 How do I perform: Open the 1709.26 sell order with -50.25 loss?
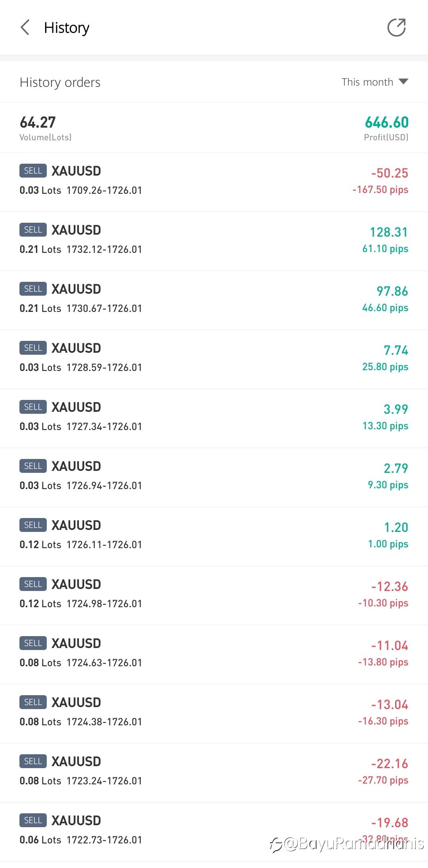coord(214,182)
